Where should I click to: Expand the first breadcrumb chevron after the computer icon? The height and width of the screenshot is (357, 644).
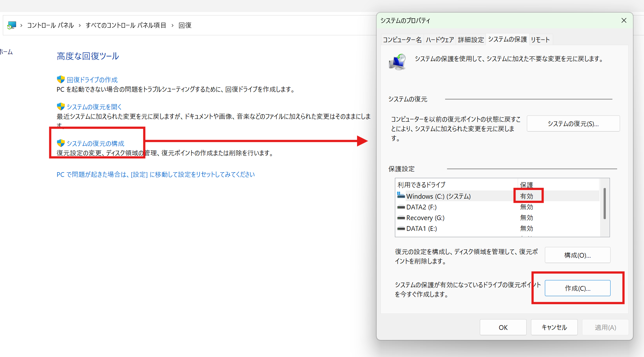(21, 25)
